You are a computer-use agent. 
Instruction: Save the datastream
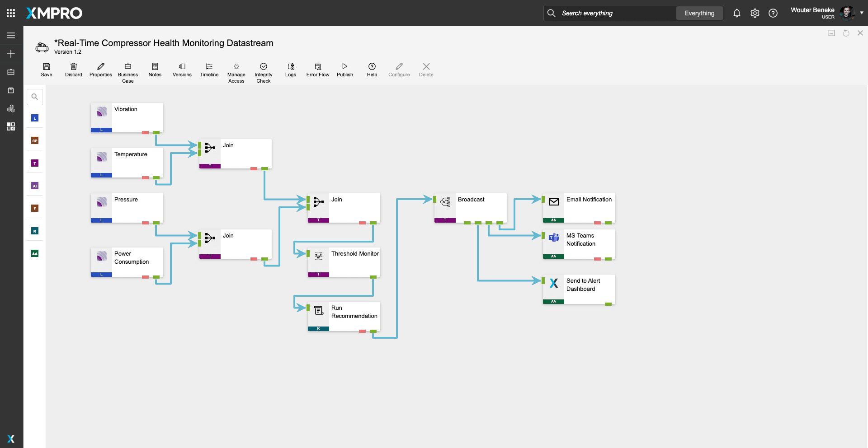[x=47, y=70]
